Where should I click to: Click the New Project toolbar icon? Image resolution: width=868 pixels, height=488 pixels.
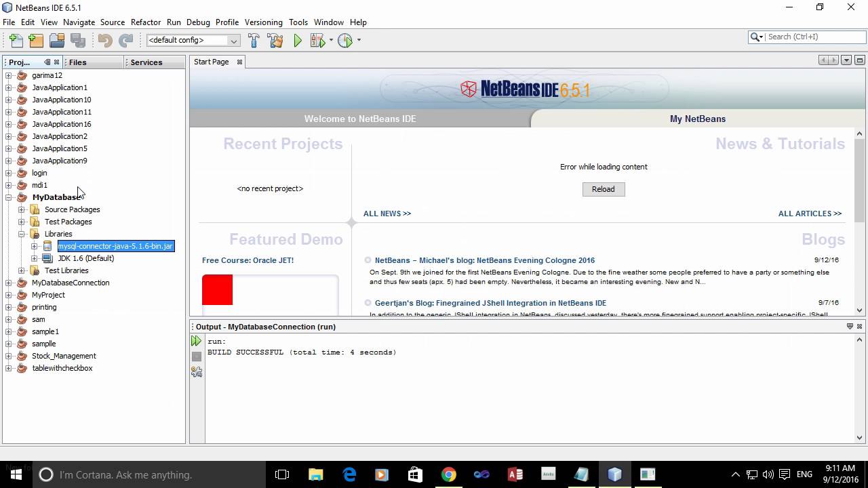click(x=36, y=41)
